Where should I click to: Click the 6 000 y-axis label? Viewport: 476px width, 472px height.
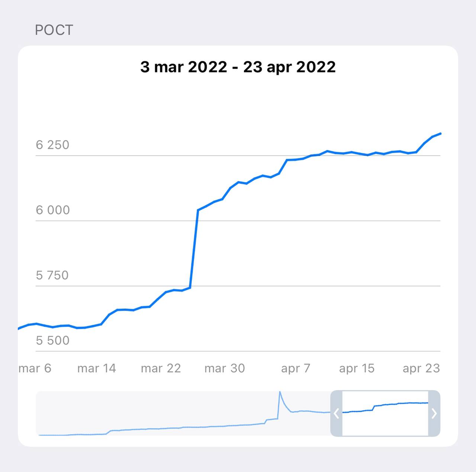52,210
